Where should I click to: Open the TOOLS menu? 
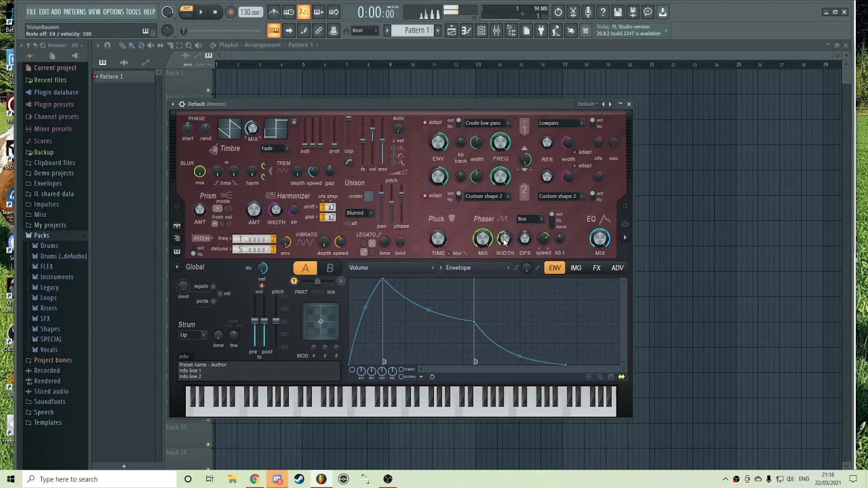pyautogui.click(x=133, y=12)
